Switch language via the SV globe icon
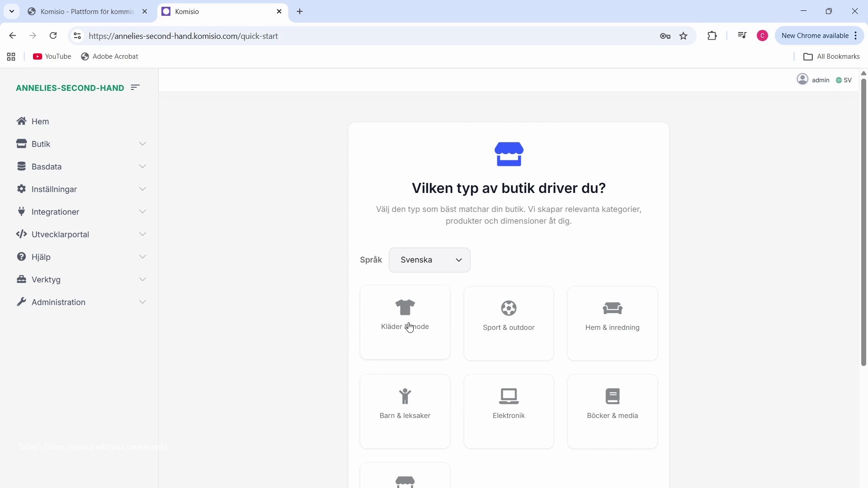This screenshot has width=868, height=488. [839, 80]
